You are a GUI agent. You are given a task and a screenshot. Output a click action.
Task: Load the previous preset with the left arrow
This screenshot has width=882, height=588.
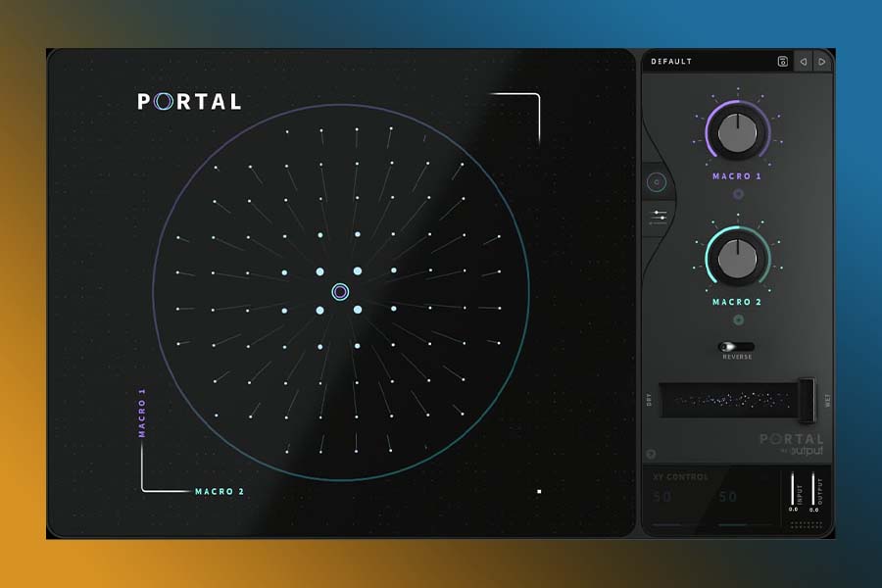(804, 62)
